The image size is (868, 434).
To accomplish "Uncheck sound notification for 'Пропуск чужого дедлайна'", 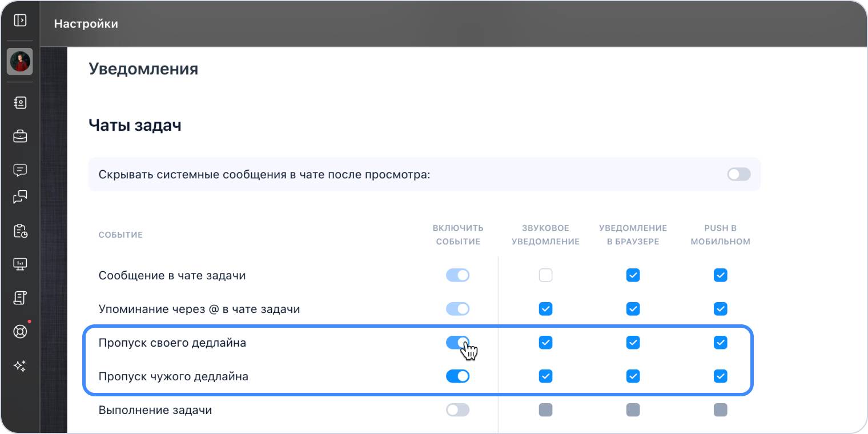I will [x=545, y=376].
